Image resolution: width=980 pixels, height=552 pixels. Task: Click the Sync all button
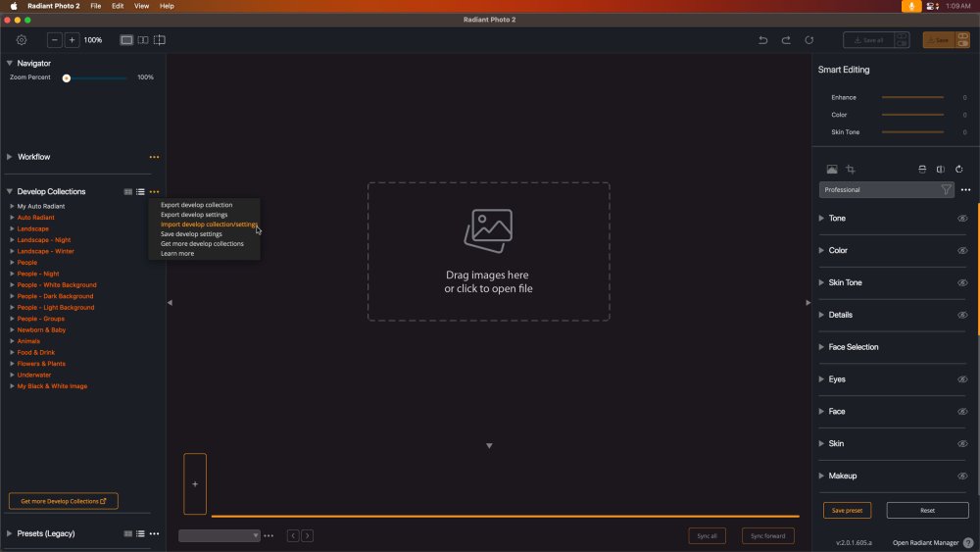point(707,536)
